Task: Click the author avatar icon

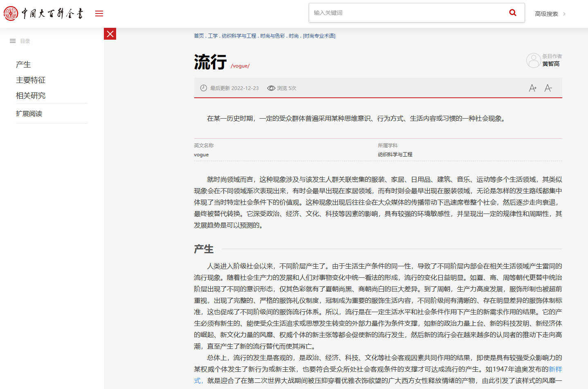Action: click(533, 61)
